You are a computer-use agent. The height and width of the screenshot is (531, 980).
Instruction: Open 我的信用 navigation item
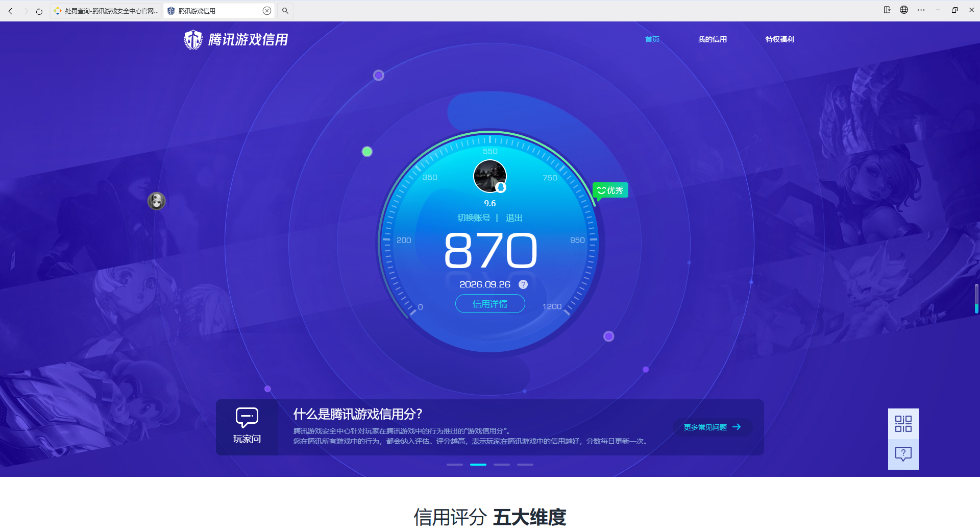click(713, 39)
